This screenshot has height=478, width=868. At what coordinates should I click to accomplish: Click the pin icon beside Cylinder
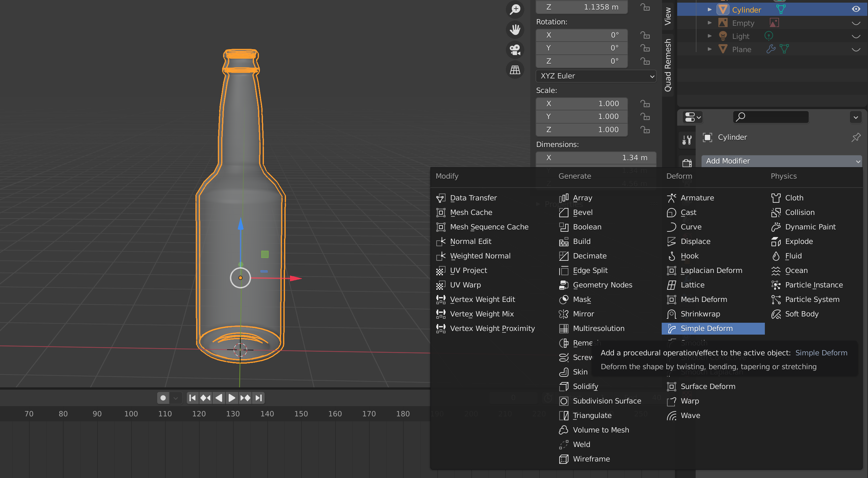[855, 137]
